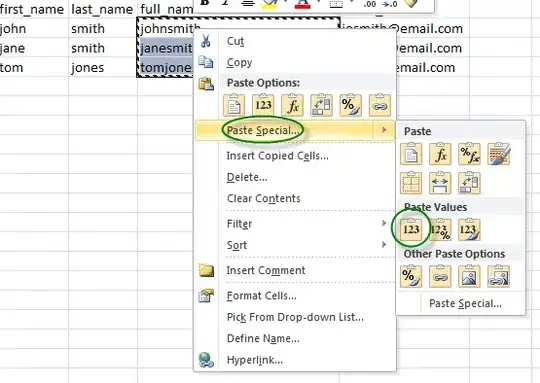This screenshot has height=383, width=540.
Task: Select Paste icon in submenu Paste section
Action: [411, 154]
